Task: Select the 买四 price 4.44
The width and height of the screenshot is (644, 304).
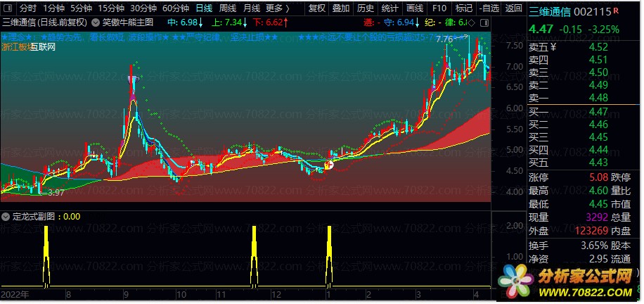Action: 598,150
